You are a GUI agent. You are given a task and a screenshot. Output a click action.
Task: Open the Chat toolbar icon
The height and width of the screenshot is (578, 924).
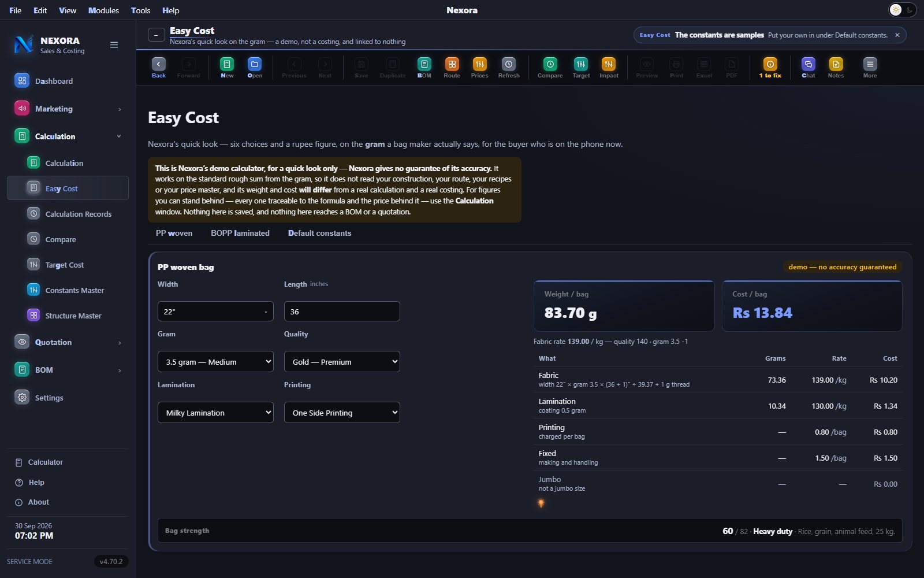(808, 68)
